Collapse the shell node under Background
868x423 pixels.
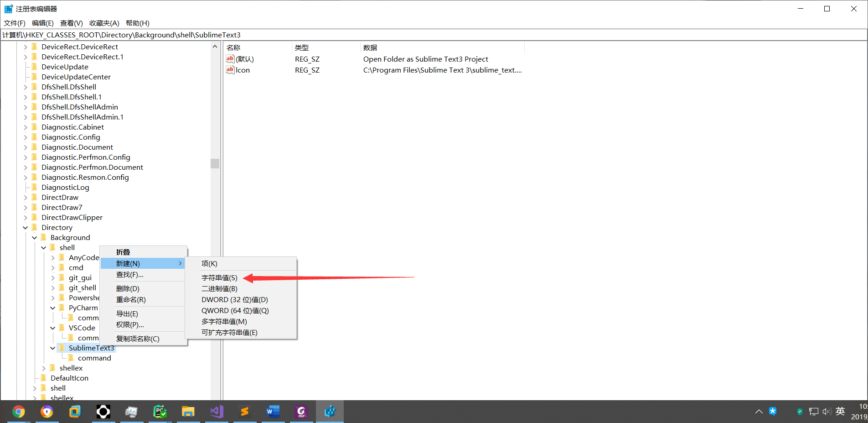coord(44,247)
